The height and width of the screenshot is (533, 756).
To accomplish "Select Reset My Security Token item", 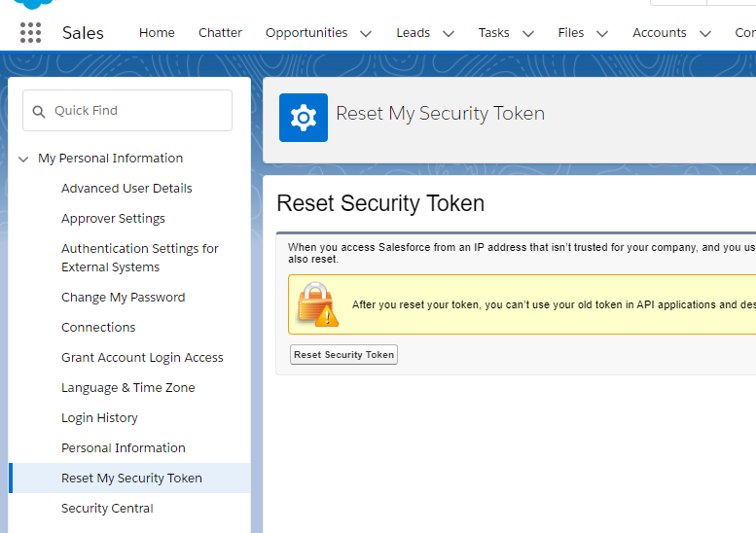I will [x=129, y=479].
